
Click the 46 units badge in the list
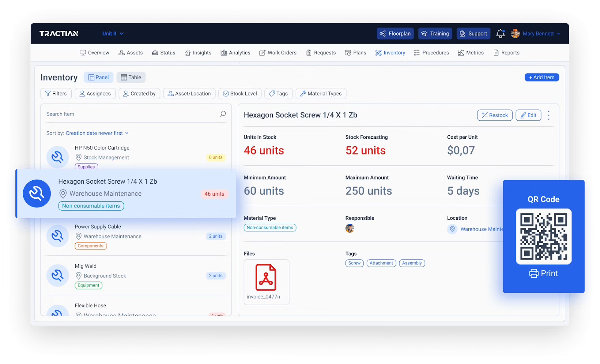[x=214, y=194]
